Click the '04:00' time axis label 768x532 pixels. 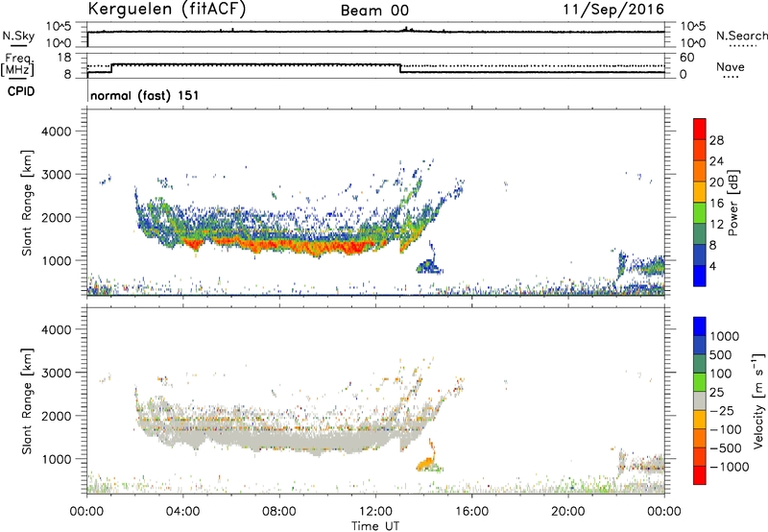[182, 512]
